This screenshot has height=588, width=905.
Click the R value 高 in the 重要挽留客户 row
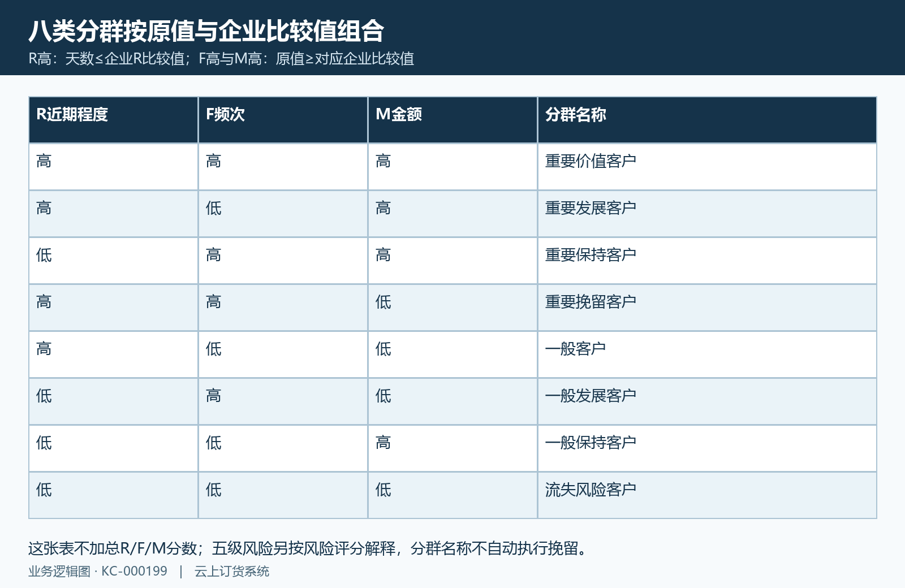[44, 302]
